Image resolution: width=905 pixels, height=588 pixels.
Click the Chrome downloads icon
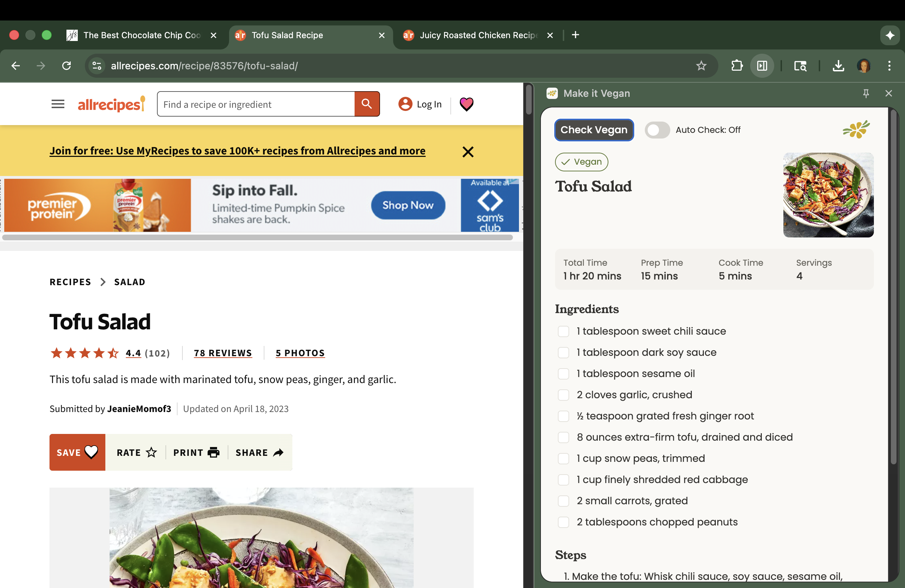[838, 66]
